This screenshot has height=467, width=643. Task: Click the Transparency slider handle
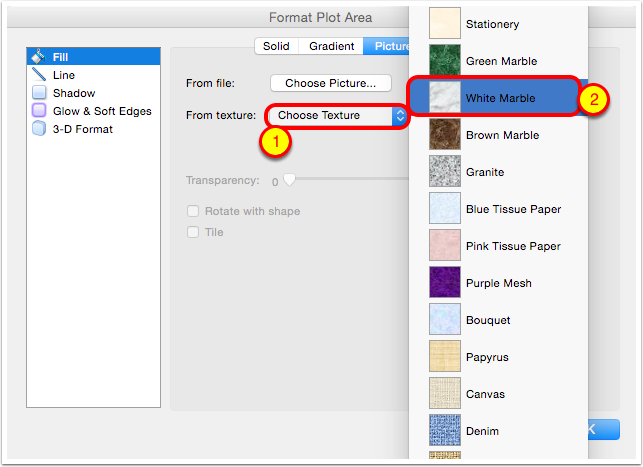pyautogui.click(x=289, y=181)
